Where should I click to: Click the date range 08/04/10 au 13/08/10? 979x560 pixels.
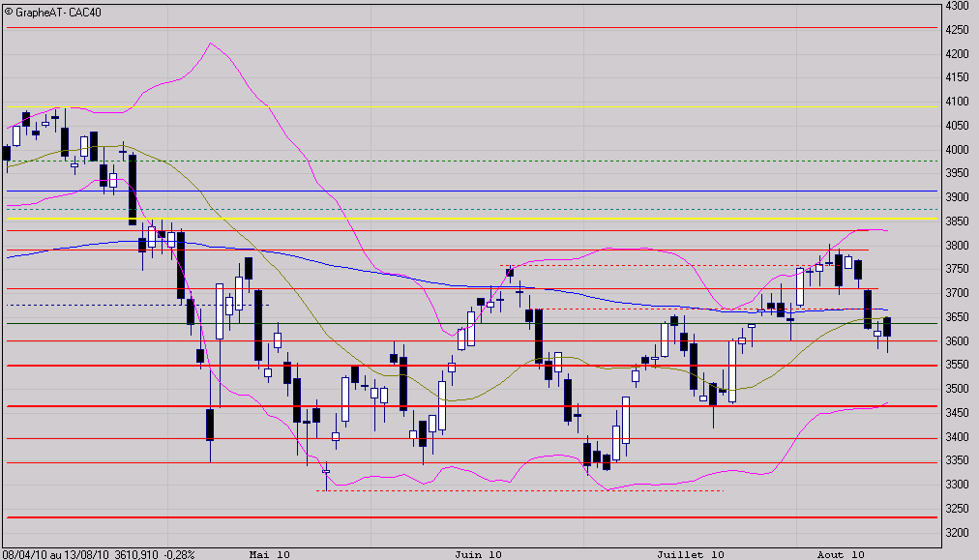[57, 554]
